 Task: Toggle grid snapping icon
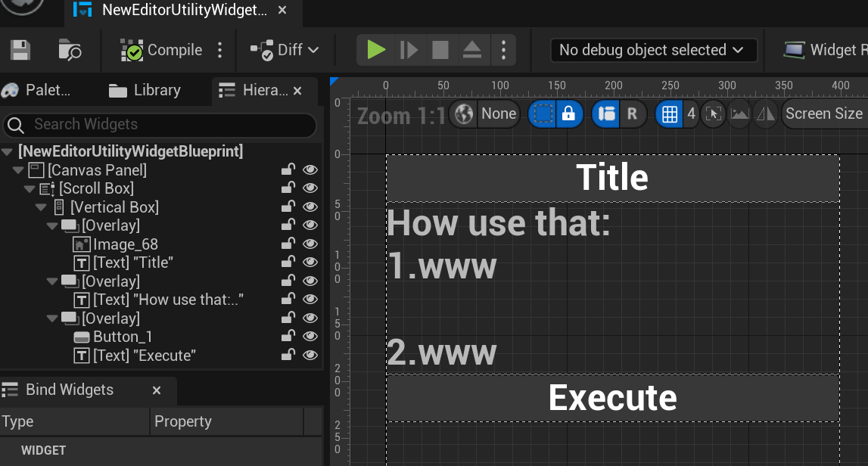(670, 114)
